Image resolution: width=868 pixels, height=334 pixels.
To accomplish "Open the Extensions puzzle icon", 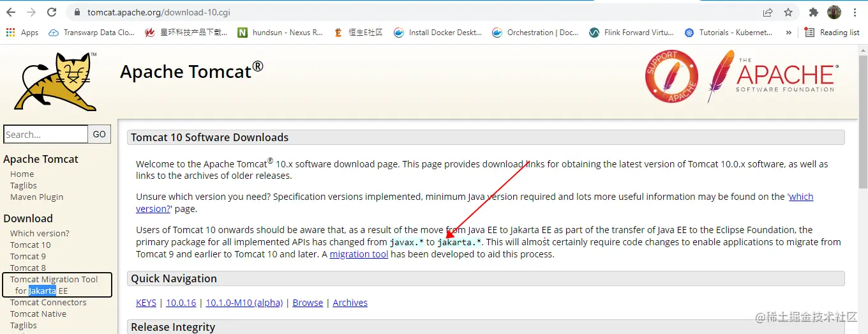I will click(813, 12).
